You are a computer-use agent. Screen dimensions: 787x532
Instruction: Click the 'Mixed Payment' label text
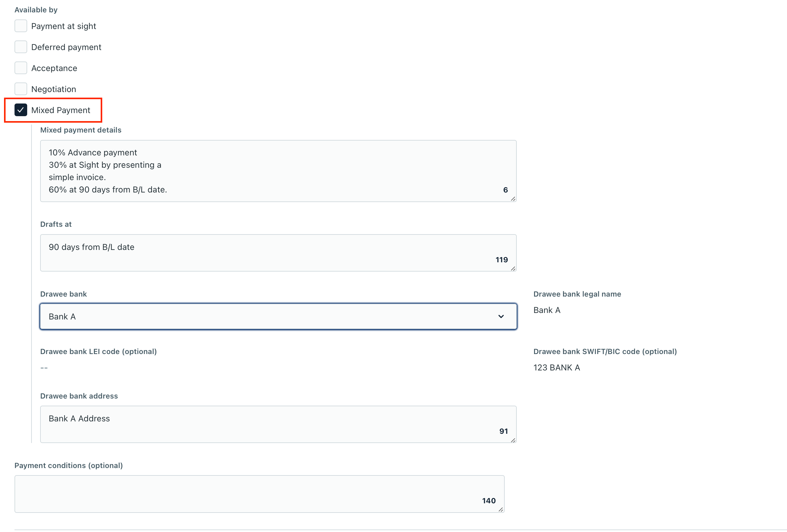(61, 110)
